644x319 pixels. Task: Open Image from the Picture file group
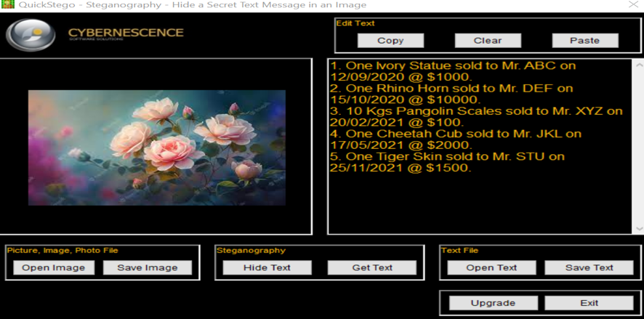[x=54, y=267]
